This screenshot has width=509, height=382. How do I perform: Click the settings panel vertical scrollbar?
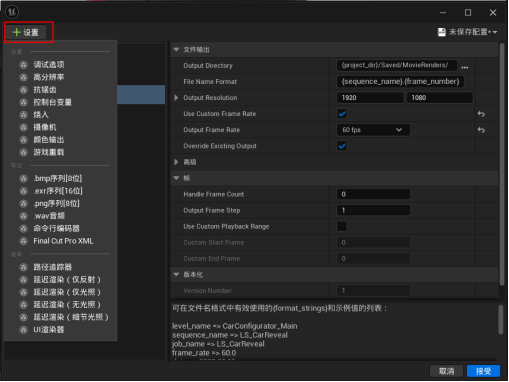pyautogui.click(x=502, y=163)
